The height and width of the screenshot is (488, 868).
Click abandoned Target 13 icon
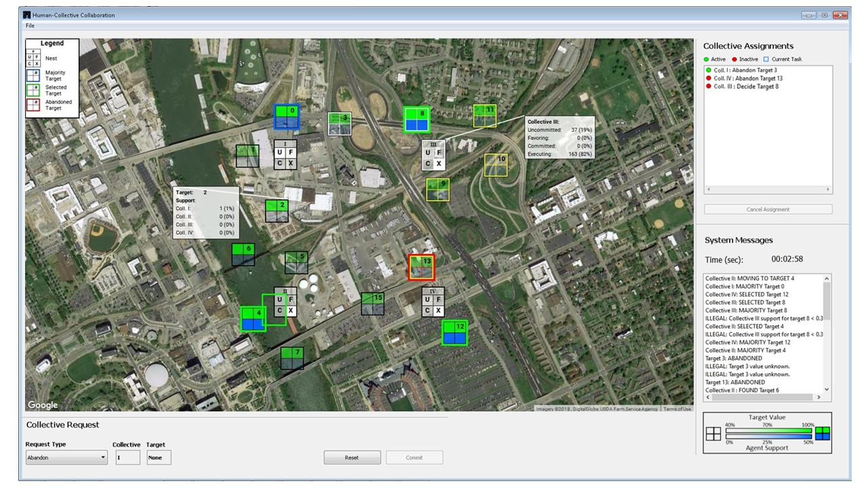[x=421, y=268]
